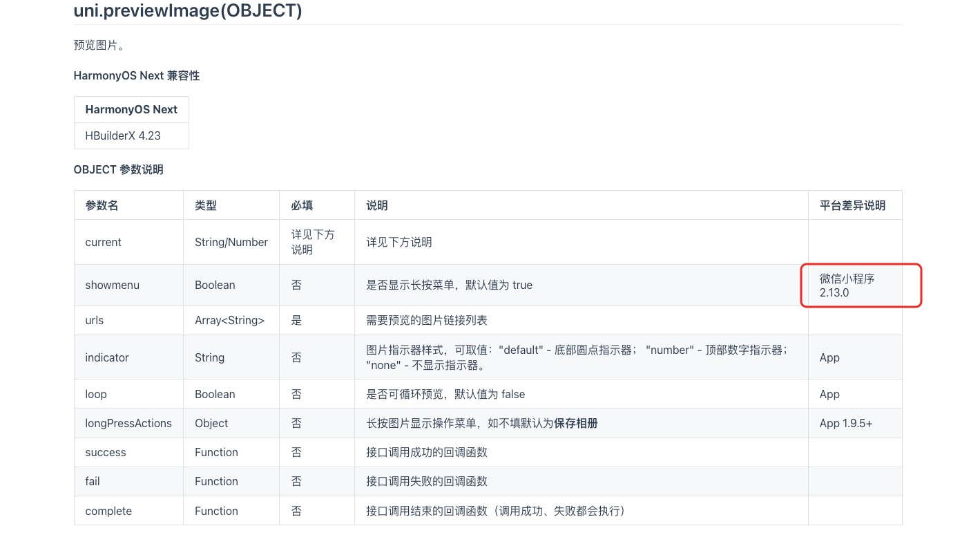This screenshot has height=535, width=980.
Task: Click Function type in success row
Action: [x=216, y=452]
